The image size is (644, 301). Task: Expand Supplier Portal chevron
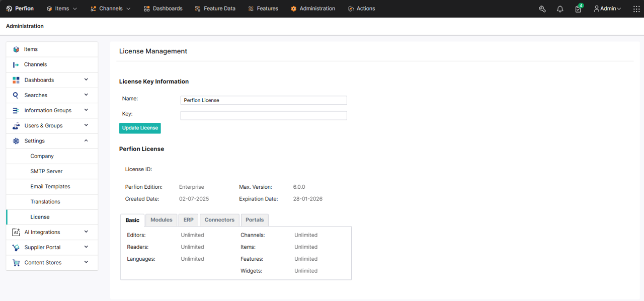86,247
